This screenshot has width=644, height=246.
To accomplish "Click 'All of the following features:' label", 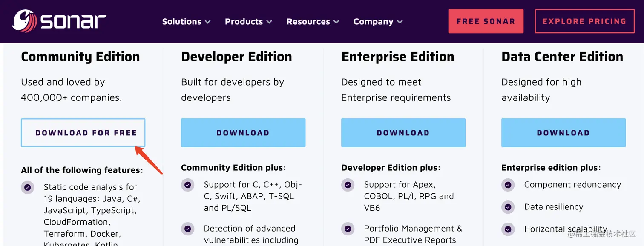I will pos(82,170).
